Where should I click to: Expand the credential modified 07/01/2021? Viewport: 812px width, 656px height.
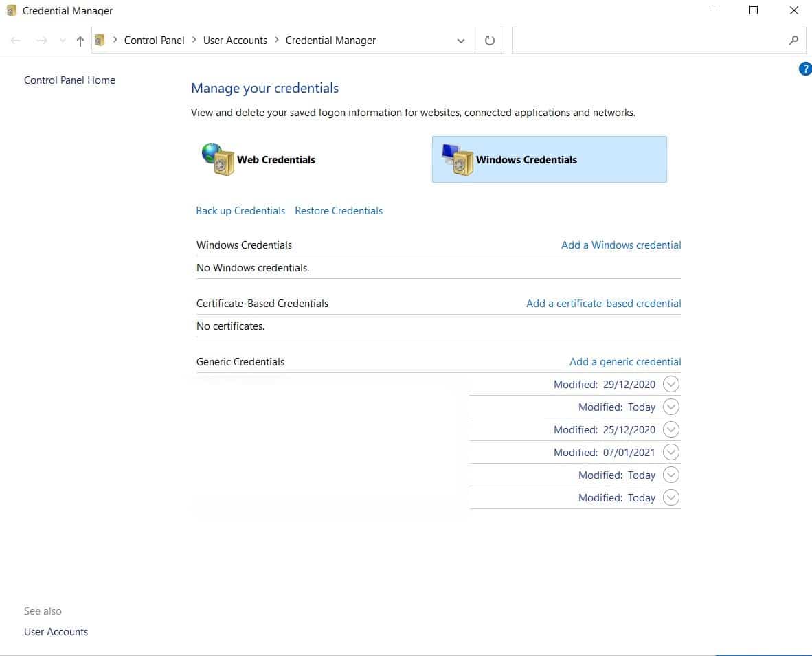(x=671, y=452)
